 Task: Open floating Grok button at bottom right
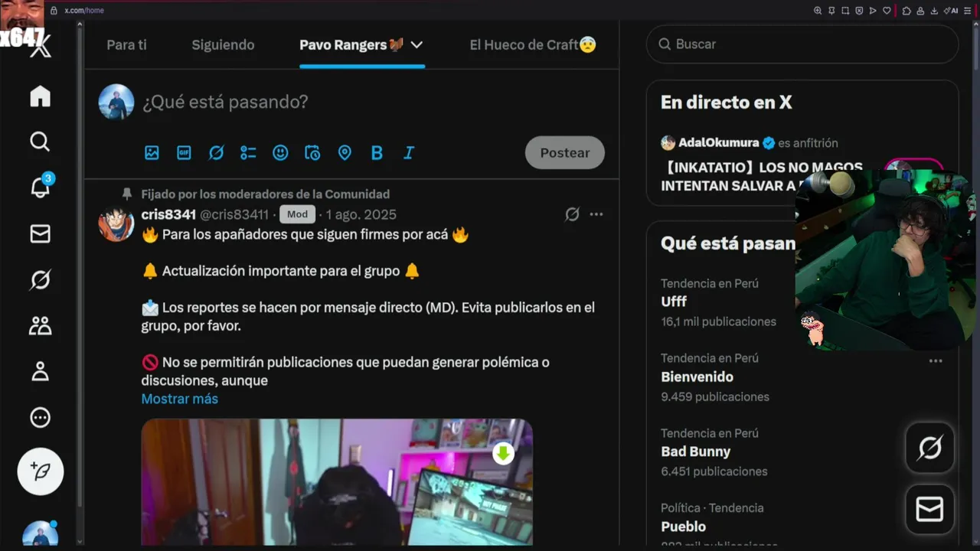click(x=930, y=448)
